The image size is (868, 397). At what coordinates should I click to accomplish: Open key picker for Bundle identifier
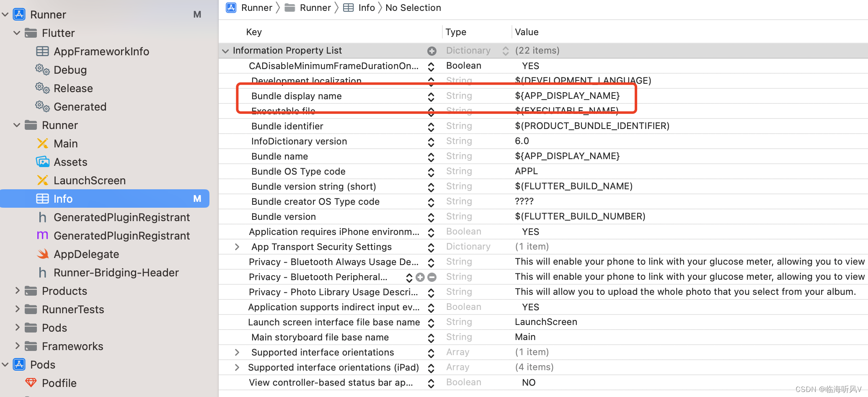tap(431, 127)
